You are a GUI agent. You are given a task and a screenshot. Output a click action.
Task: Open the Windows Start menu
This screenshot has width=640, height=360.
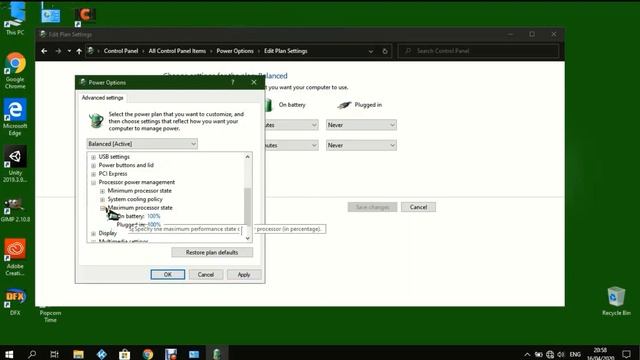[9, 354]
